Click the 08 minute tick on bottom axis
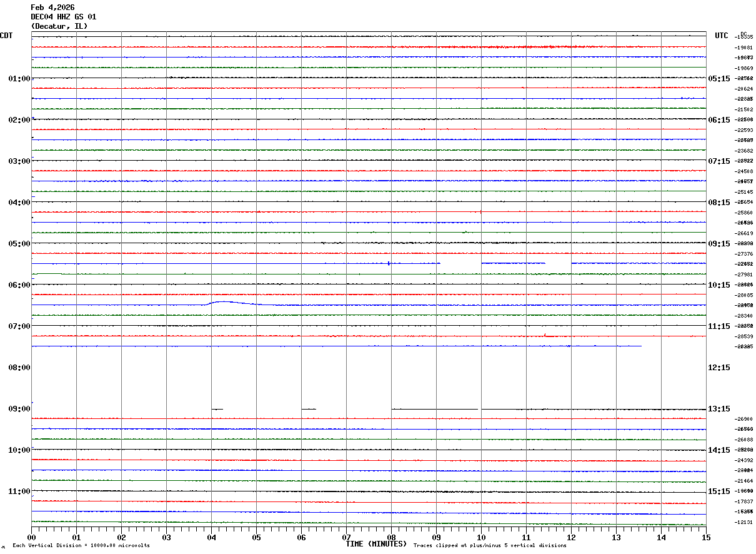This screenshot has height=554, width=756. [391, 537]
